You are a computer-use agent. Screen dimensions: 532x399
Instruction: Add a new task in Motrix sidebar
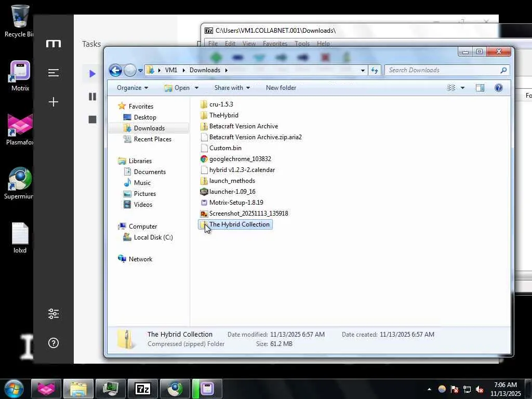tap(54, 102)
